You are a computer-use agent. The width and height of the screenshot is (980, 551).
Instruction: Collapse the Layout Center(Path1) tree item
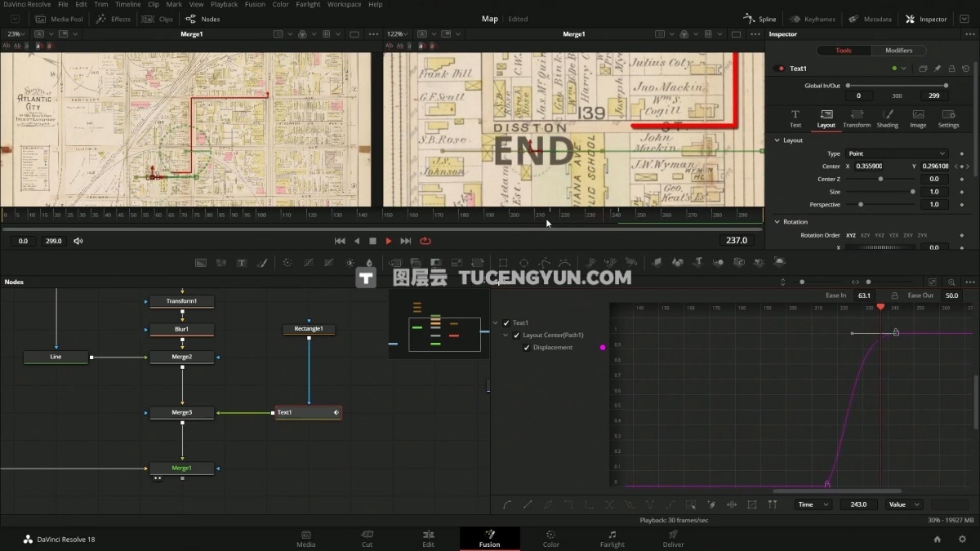(x=506, y=335)
